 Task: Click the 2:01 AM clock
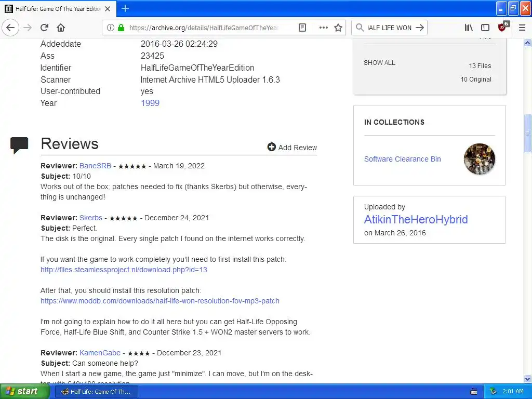click(x=513, y=392)
